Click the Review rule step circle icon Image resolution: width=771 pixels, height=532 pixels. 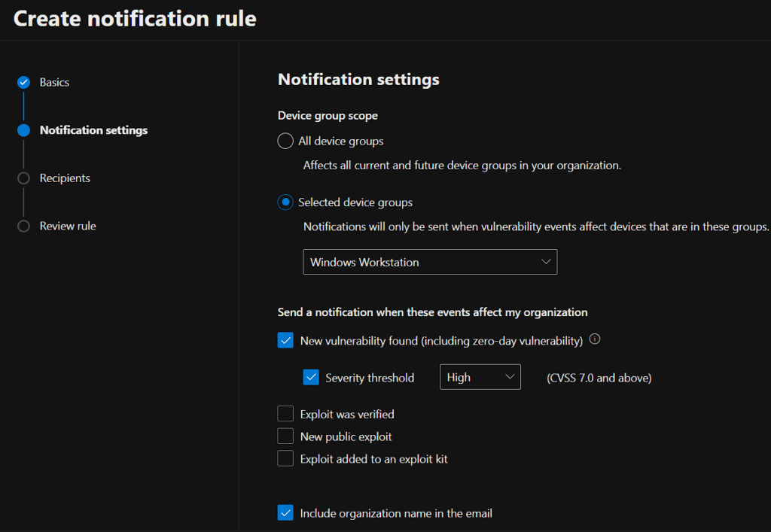click(x=24, y=226)
